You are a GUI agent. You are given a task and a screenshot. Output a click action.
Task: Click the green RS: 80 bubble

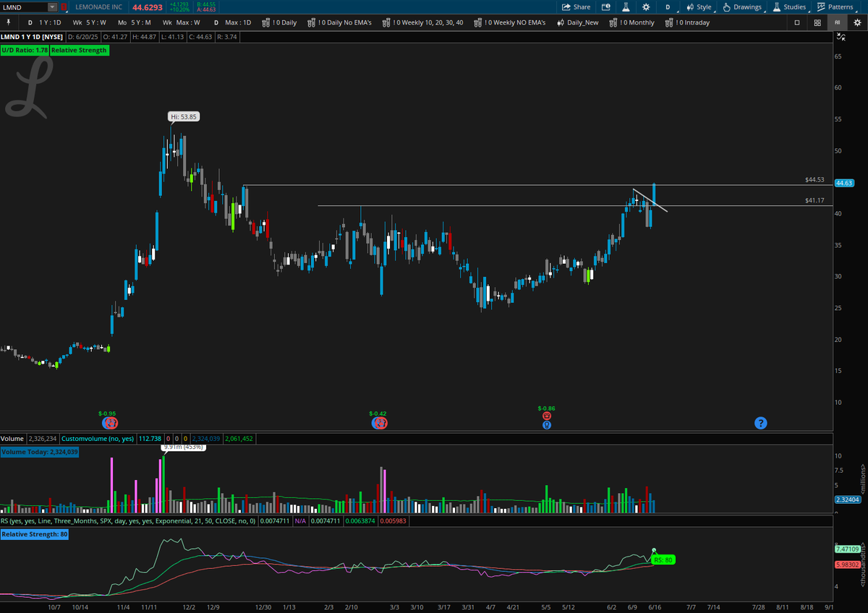(663, 560)
